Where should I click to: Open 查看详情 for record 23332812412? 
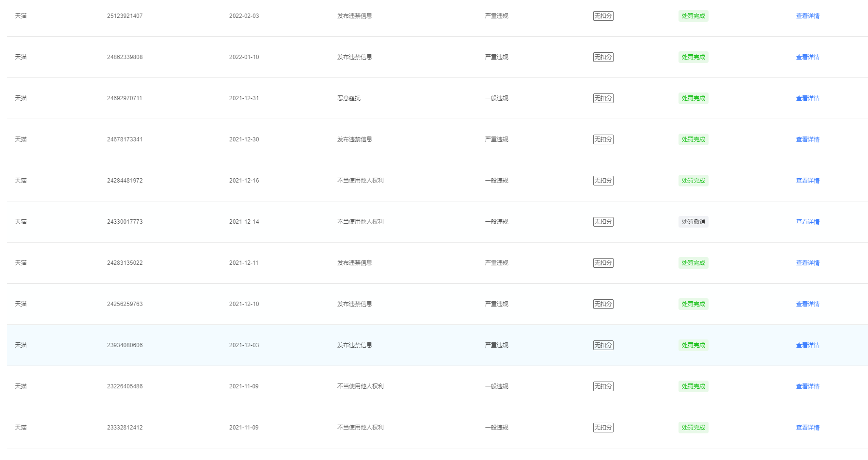(x=807, y=428)
